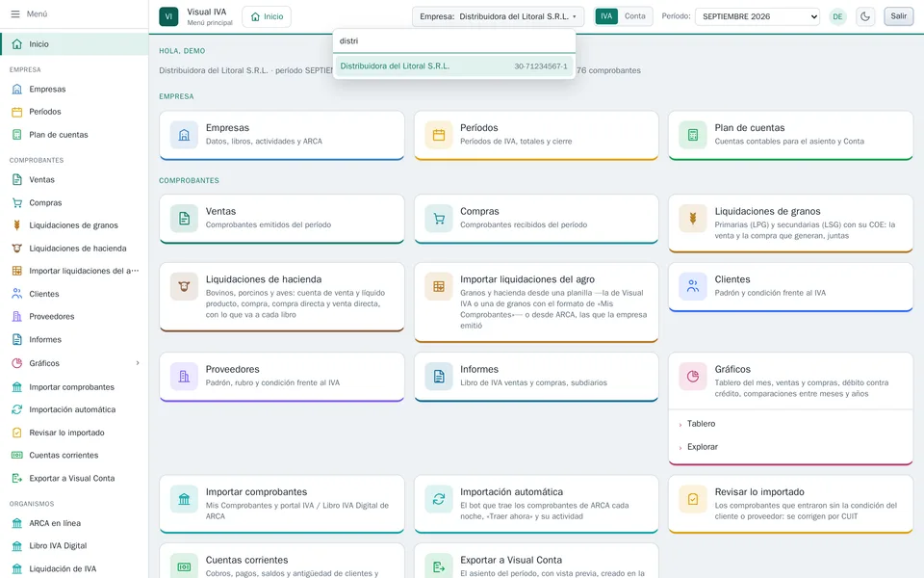Open the Plan de cuentas card
924x578 pixels.
click(x=790, y=135)
